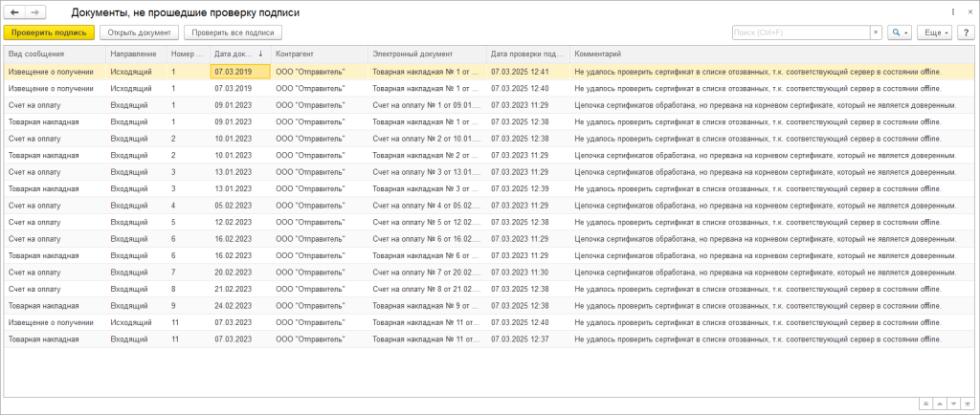Viewport: 980px width, 415px height.
Task: Jump to the first row of list
Action: [x=924, y=404]
